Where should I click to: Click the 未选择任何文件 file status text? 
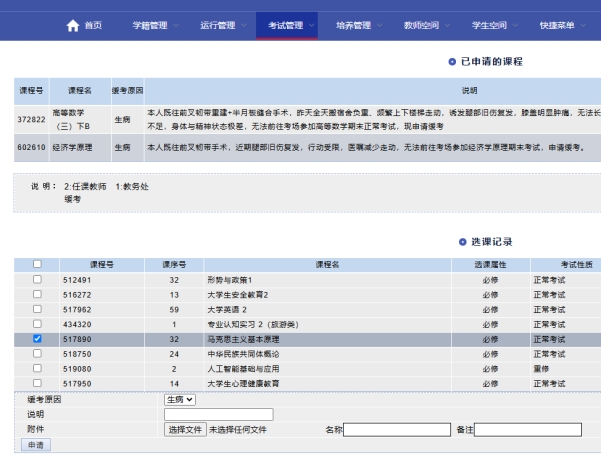pos(238,430)
